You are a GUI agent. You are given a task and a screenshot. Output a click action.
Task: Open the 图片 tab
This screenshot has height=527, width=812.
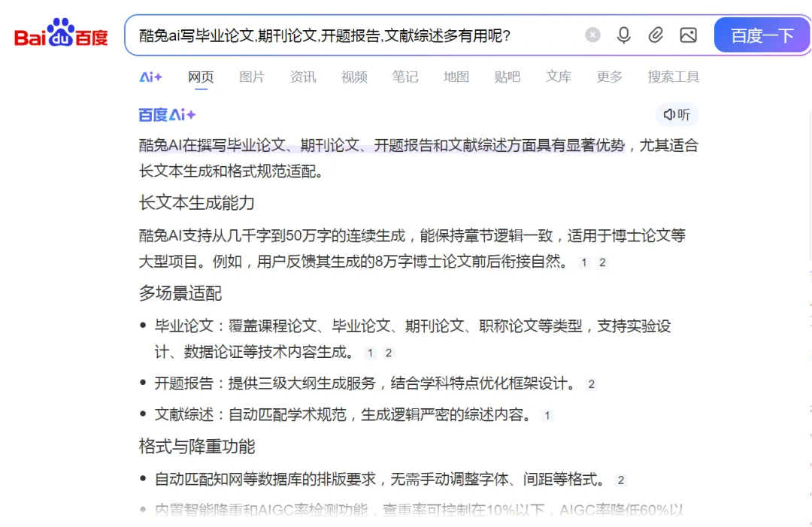(x=252, y=77)
